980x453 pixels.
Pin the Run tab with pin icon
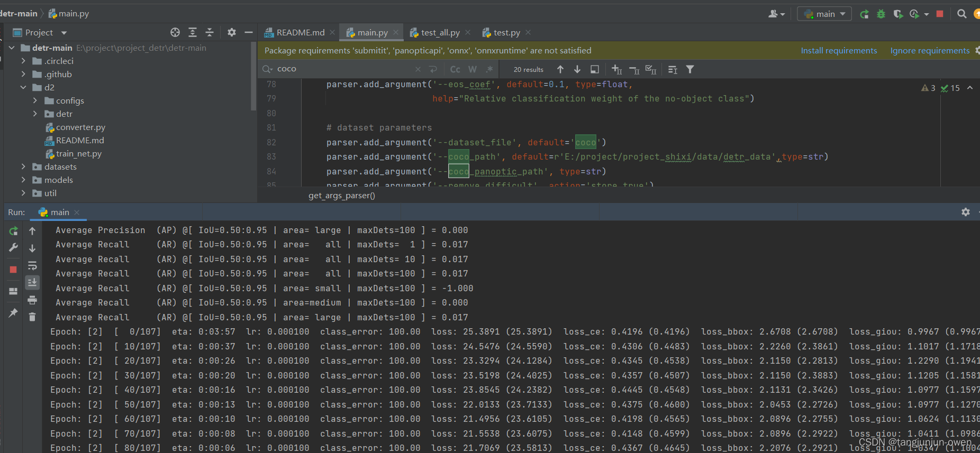(x=13, y=313)
